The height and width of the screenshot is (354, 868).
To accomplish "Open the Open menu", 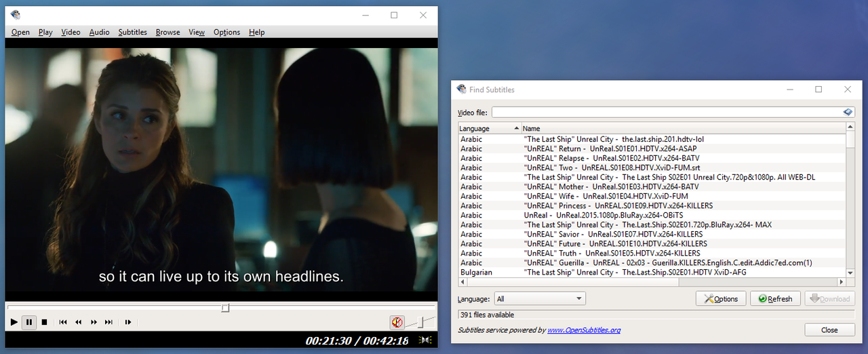I will click(x=20, y=32).
